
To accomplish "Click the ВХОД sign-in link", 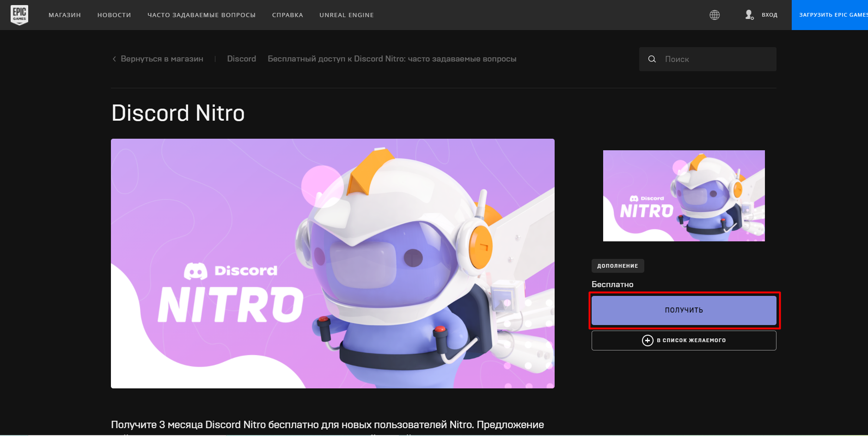I will coord(770,15).
